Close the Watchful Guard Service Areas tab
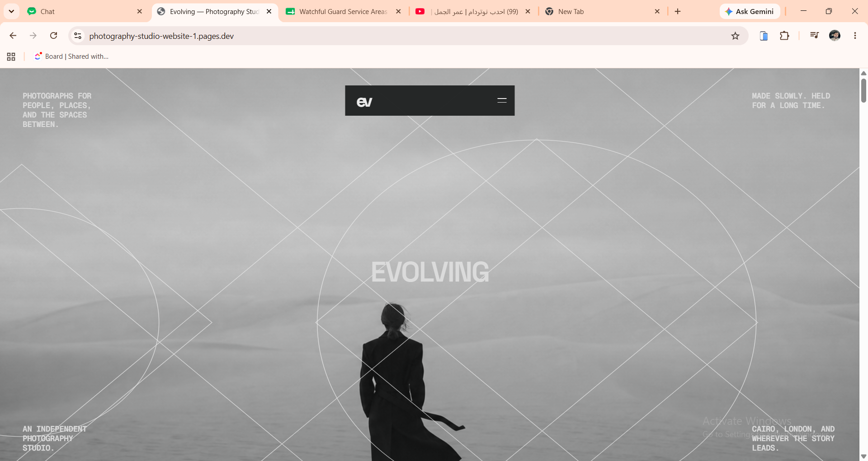Viewport: 868px width, 461px height. pyautogui.click(x=398, y=11)
